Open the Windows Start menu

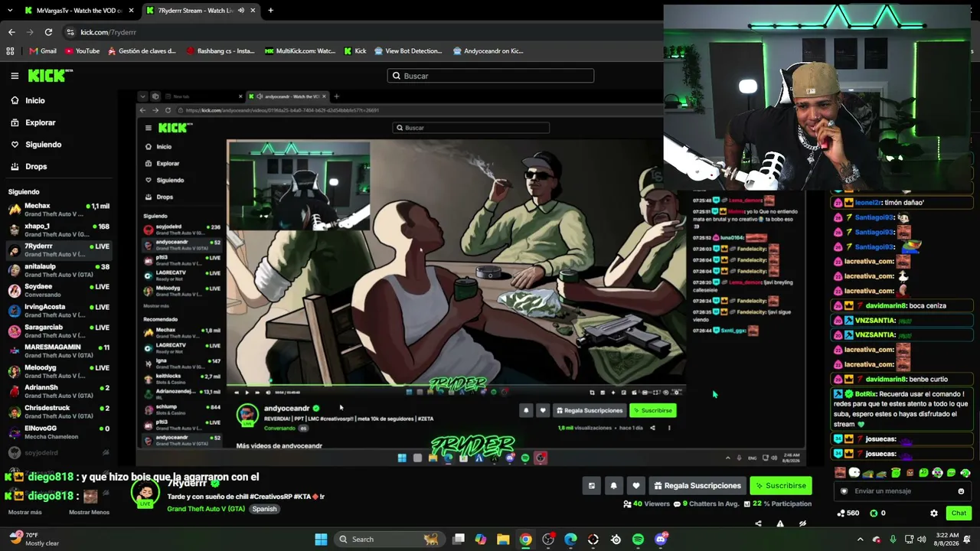click(x=321, y=540)
